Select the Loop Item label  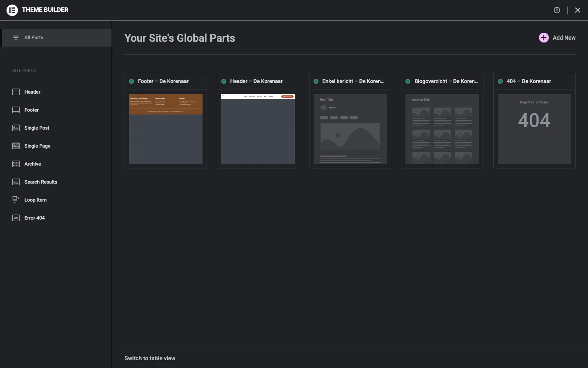click(x=36, y=200)
